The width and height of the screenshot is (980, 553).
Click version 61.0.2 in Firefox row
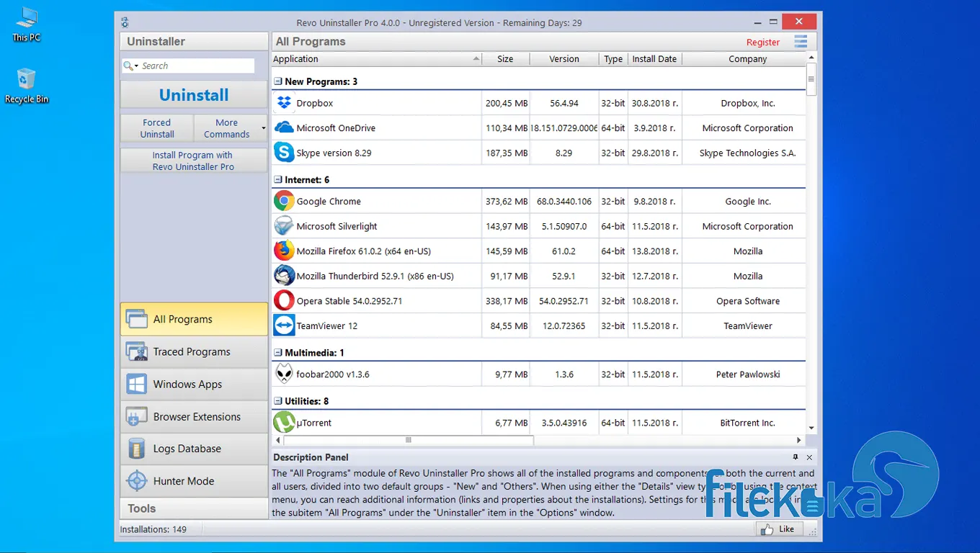point(564,251)
